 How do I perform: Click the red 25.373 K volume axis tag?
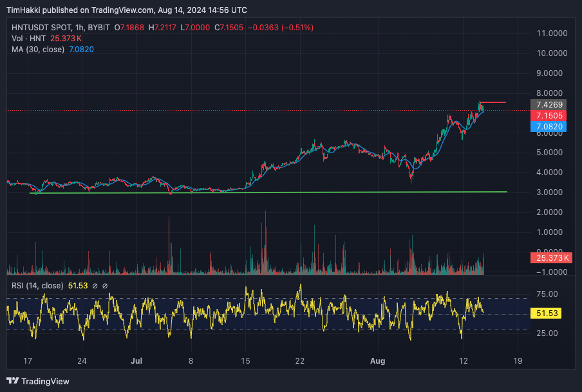point(551,257)
